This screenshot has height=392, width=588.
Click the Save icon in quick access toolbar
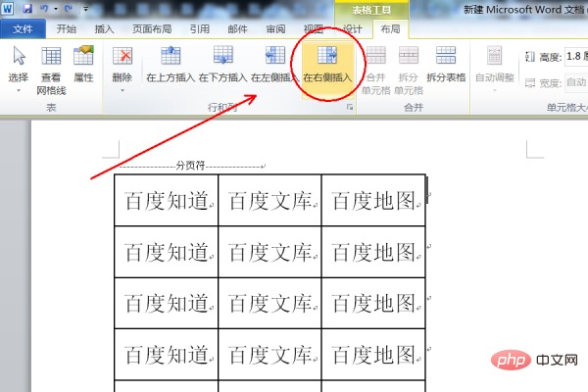click(28, 8)
